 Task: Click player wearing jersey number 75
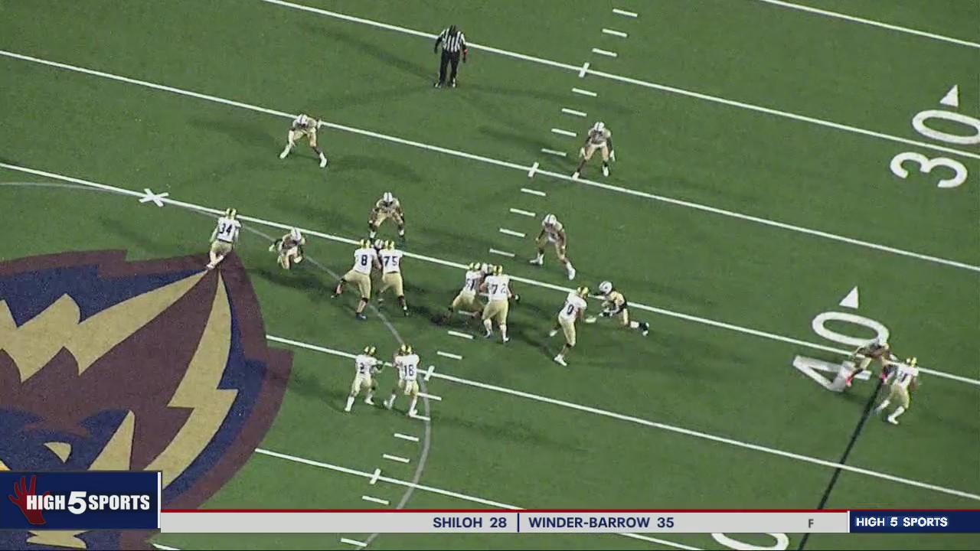(391, 272)
